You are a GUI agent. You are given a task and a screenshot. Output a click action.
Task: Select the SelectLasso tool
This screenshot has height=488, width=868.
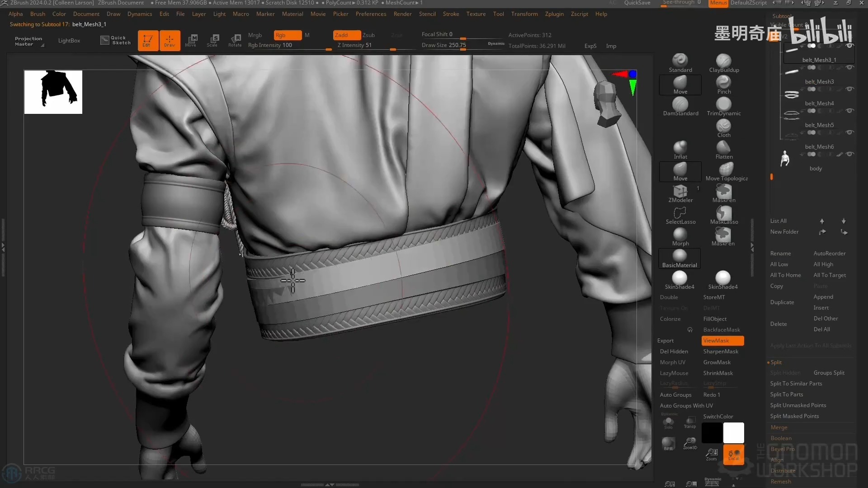pyautogui.click(x=680, y=215)
